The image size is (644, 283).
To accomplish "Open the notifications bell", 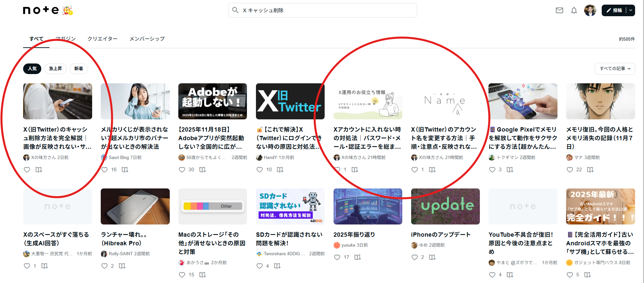I will (574, 11).
